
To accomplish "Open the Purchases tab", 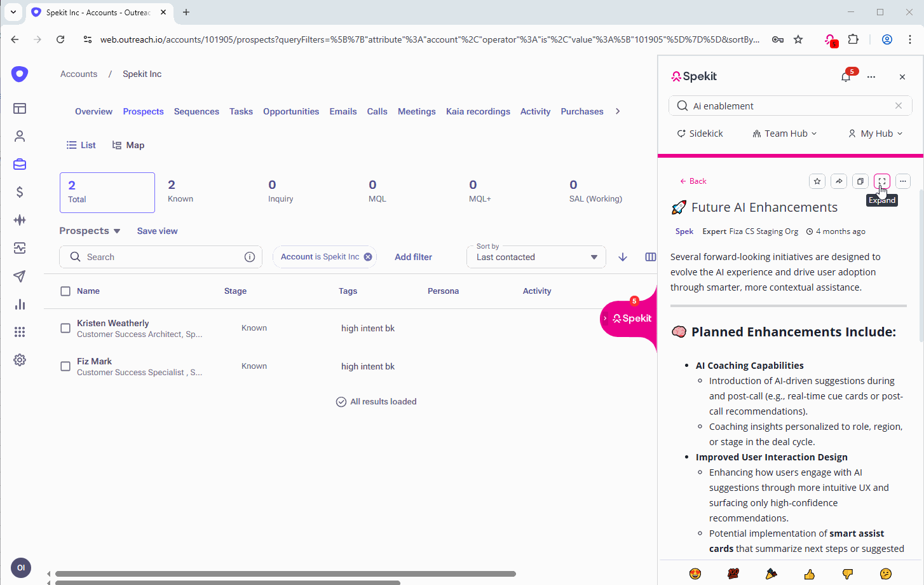I will 582,111.
